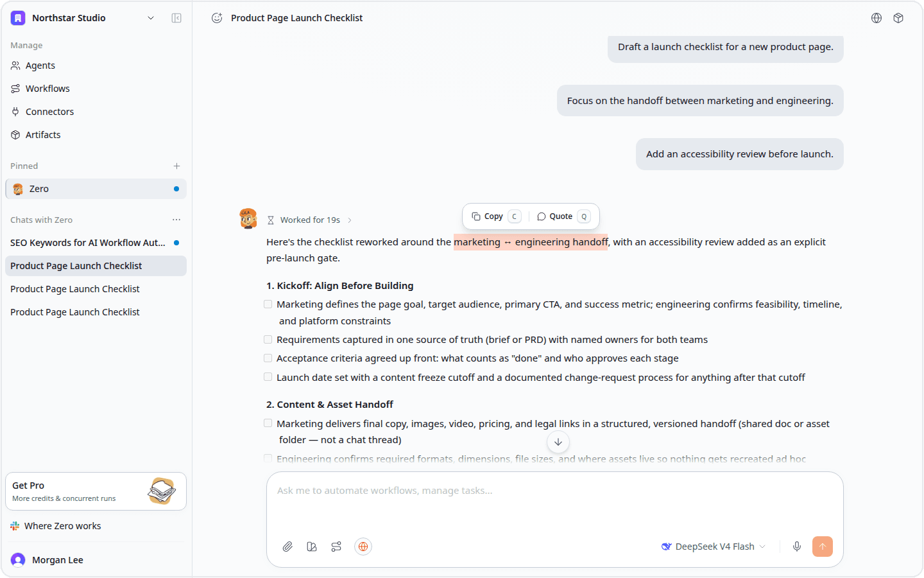Select the pinned Zero agent
Image resolution: width=924 pixels, height=578 pixels.
coord(96,189)
